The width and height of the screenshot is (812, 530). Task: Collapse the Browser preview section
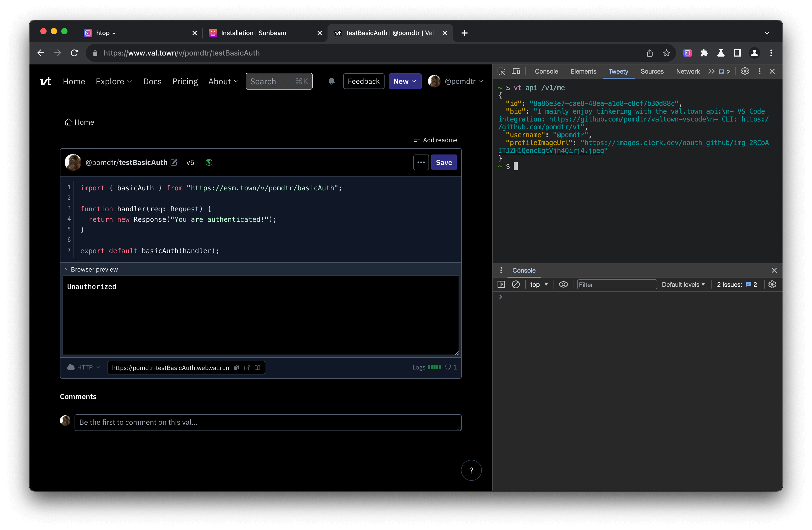click(x=91, y=269)
